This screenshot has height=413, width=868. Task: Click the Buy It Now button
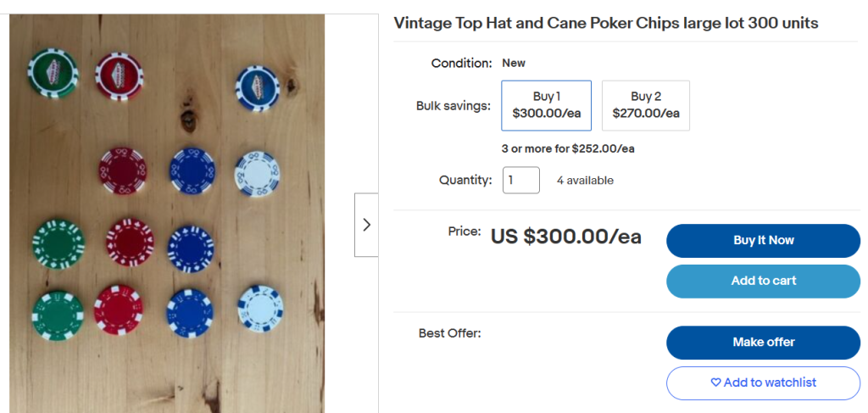point(764,241)
